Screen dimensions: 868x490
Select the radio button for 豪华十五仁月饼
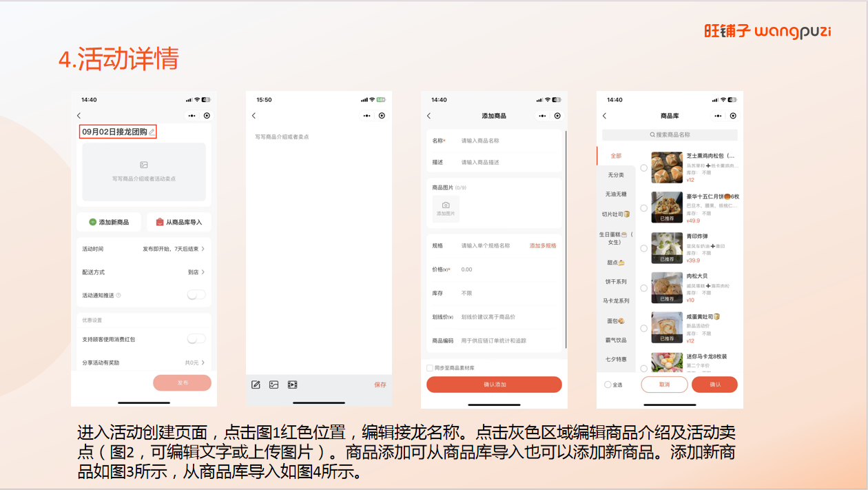(x=644, y=208)
